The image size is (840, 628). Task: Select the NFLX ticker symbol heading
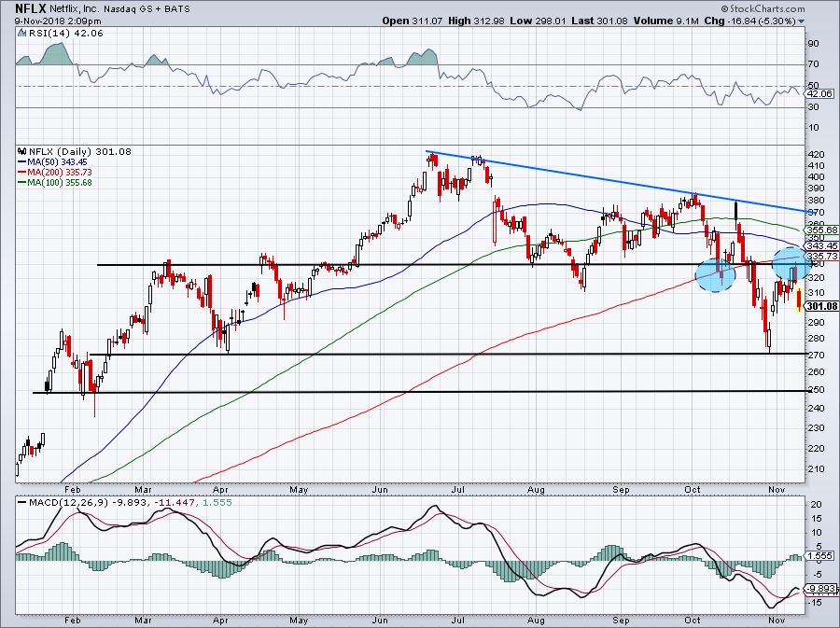pyautogui.click(x=31, y=8)
